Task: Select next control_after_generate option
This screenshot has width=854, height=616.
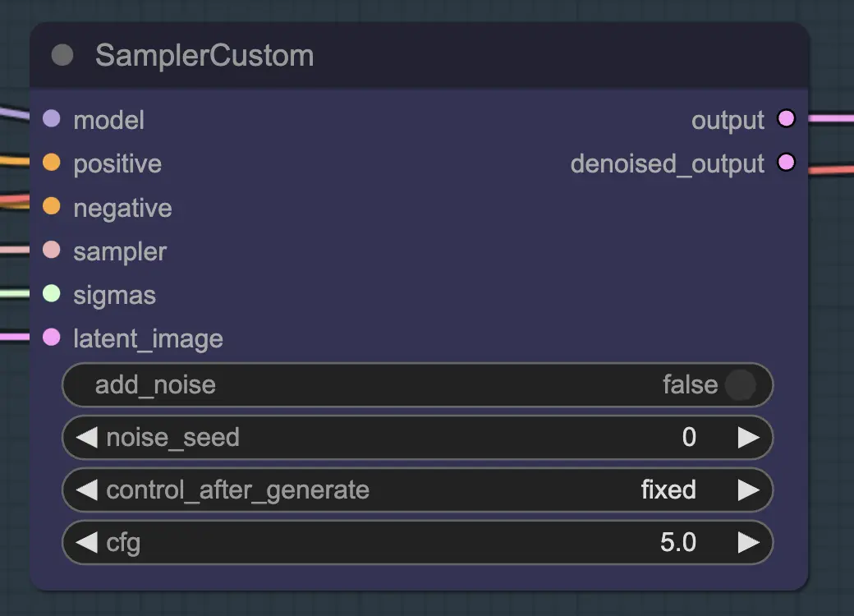Action: click(749, 490)
